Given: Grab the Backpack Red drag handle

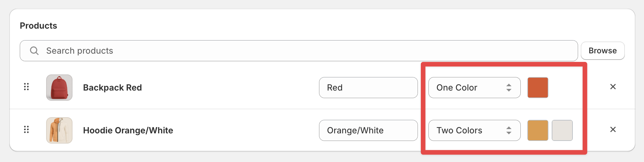Looking at the screenshot, I should [x=26, y=87].
